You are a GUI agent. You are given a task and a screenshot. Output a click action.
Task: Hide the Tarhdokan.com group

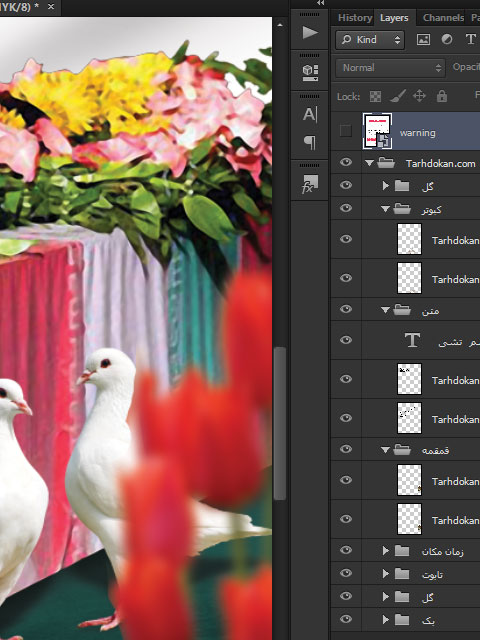pos(346,162)
